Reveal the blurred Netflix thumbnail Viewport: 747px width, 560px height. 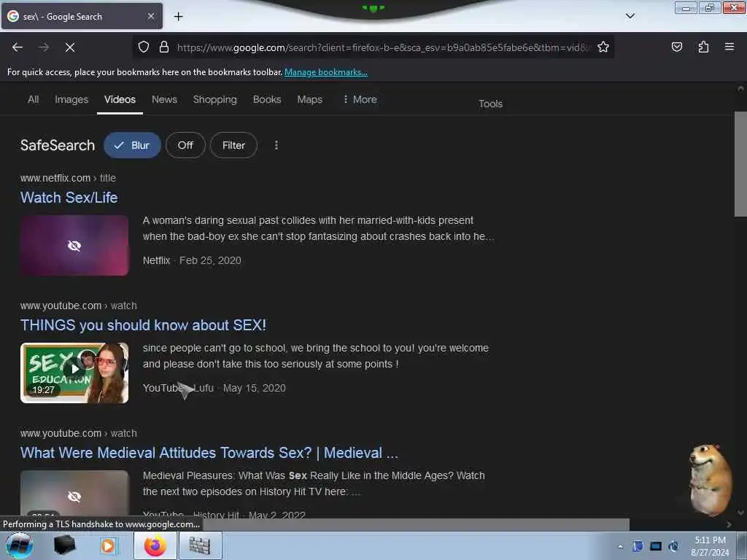point(74,245)
